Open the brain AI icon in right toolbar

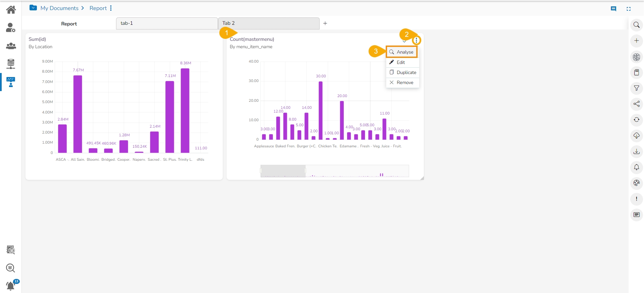click(636, 57)
